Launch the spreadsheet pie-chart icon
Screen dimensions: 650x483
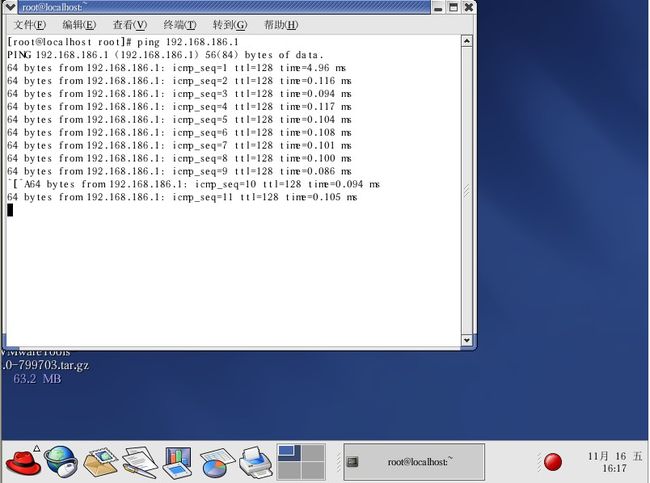click(217, 463)
